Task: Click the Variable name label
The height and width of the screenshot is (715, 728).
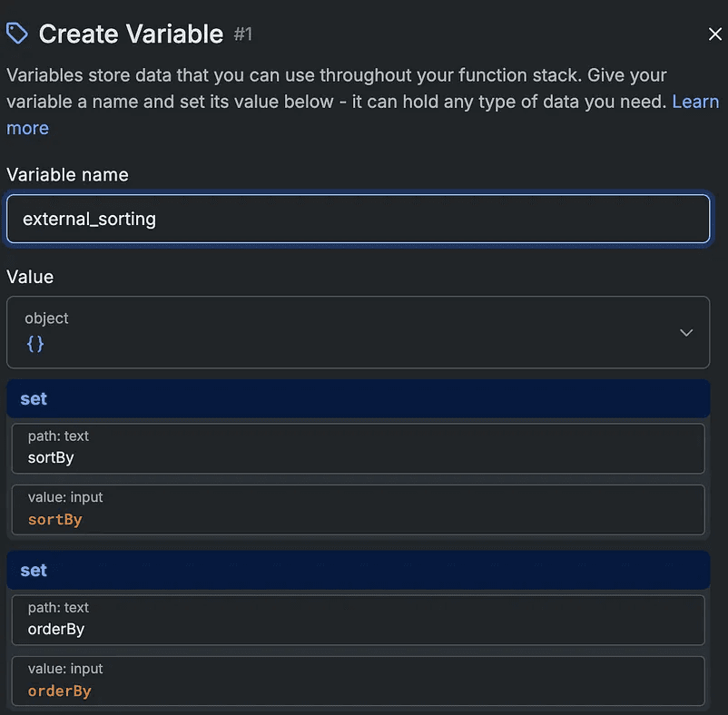Action: click(x=67, y=174)
